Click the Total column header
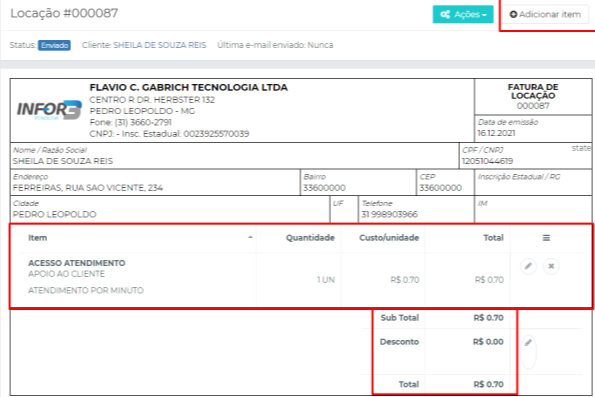Image resolution: width=595 pixels, height=397 pixels. tap(493, 238)
